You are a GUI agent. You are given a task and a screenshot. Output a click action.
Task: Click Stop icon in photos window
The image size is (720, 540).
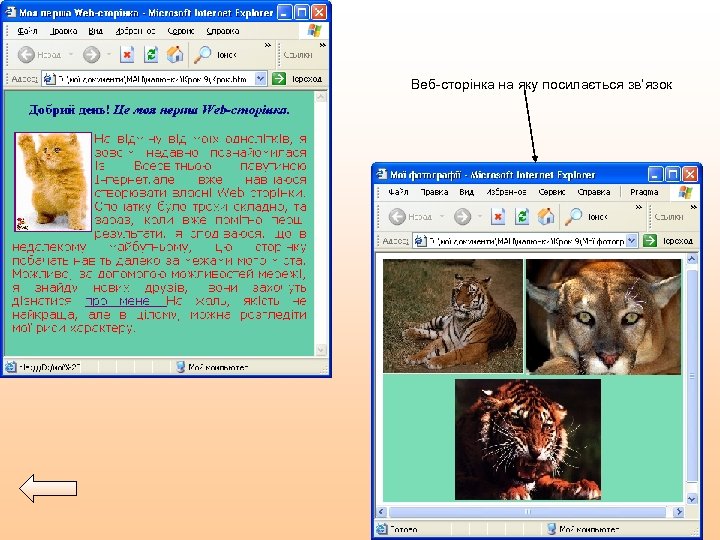click(498, 216)
